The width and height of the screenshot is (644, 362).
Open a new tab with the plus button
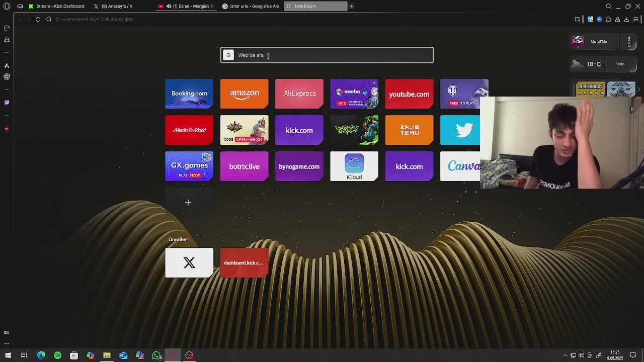(352, 6)
